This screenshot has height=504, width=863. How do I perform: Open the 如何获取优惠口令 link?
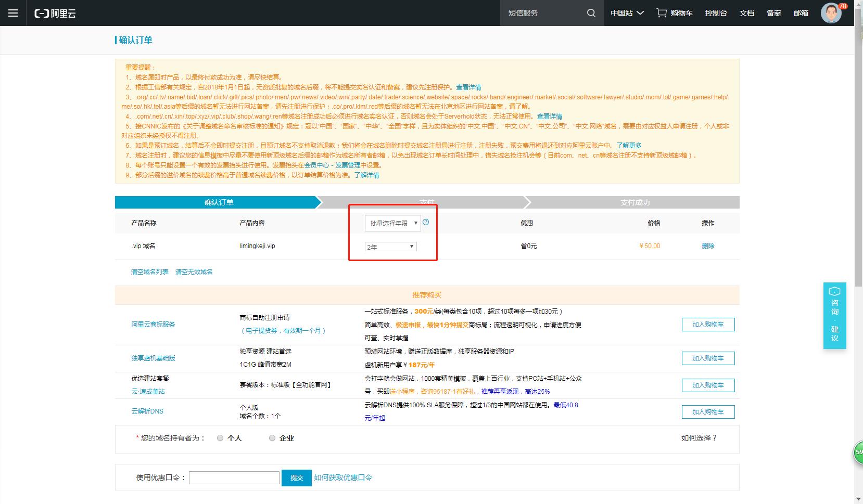[x=343, y=477]
